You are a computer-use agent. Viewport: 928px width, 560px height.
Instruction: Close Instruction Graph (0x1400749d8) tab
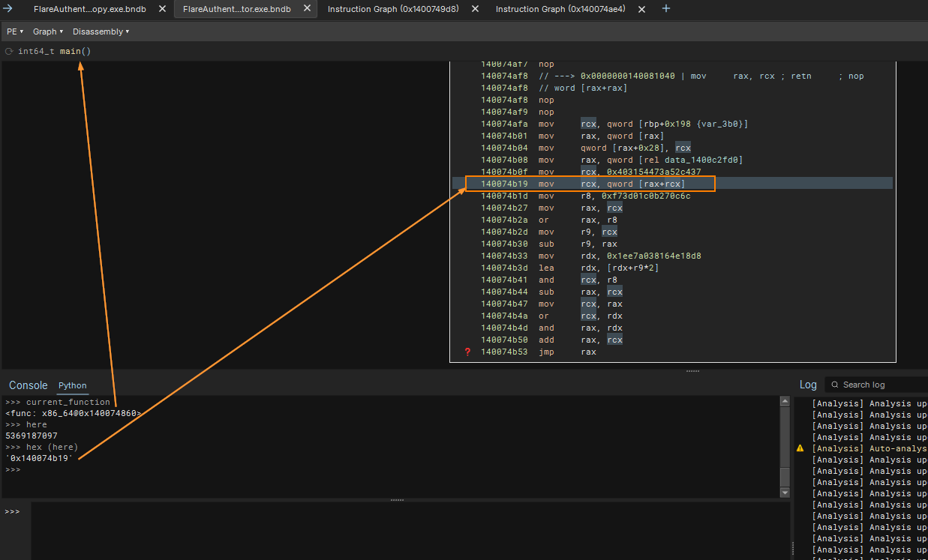tap(476, 9)
